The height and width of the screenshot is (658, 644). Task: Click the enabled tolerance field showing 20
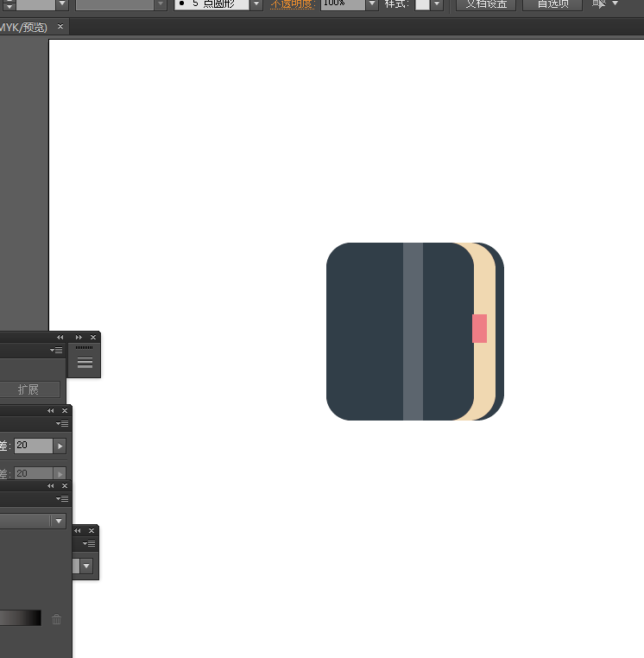(34, 446)
